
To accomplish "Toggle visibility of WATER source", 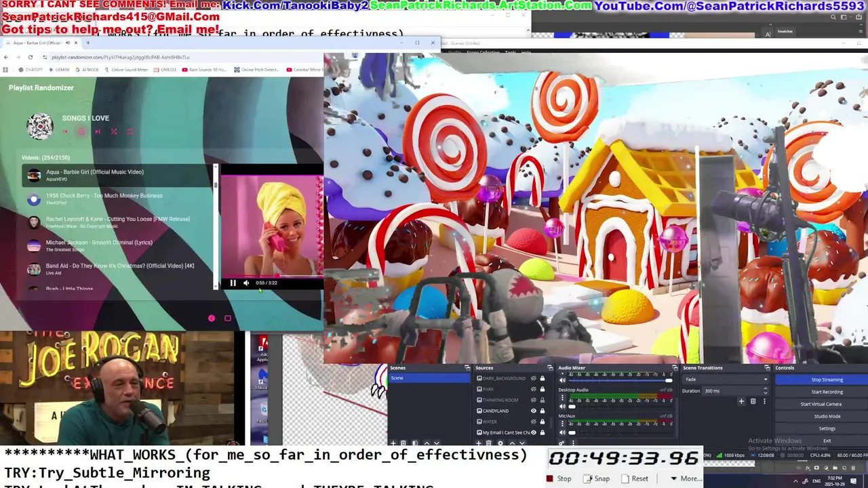I will [533, 422].
